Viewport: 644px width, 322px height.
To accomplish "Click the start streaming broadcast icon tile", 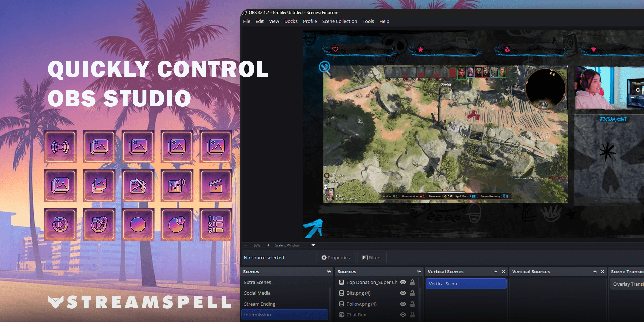I will (x=60, y=147).
